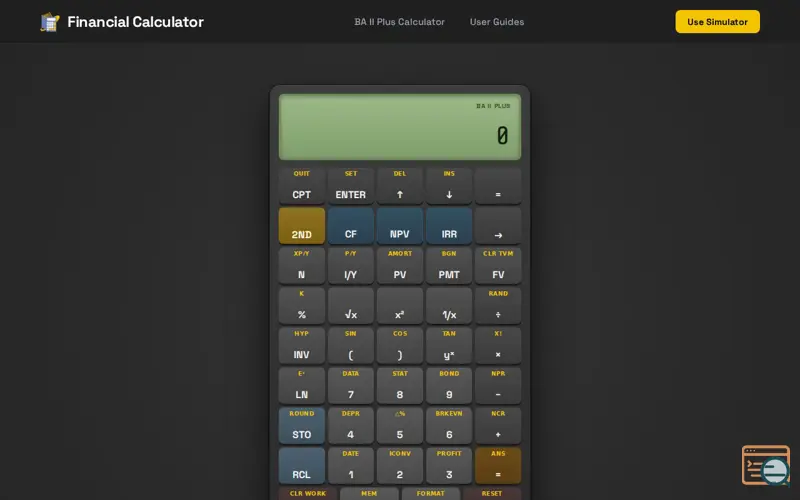Viewport: 800px width, 500px height.
Task: Tap the digit 2 key
Action: (x=399, y=466)
